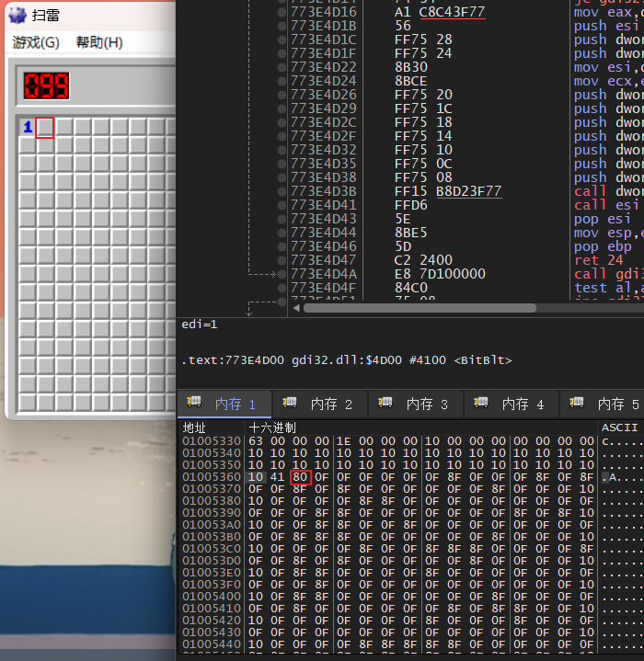The width and height of the screenshot is (644, 661).
Task: Click the revealed cell showing number 1
Action: 28,127
